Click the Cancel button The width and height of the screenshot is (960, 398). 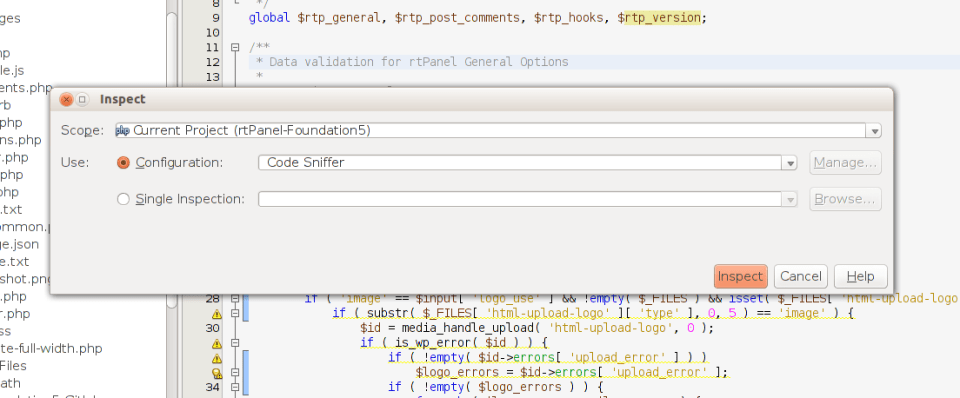pyautogui.click(x=801, y=277)
